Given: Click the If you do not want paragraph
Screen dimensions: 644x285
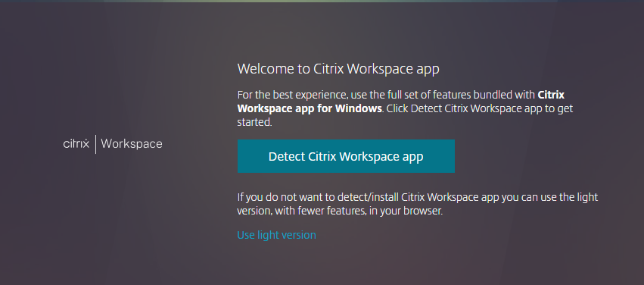Looking at the screenshot, I should coord(418,204).
